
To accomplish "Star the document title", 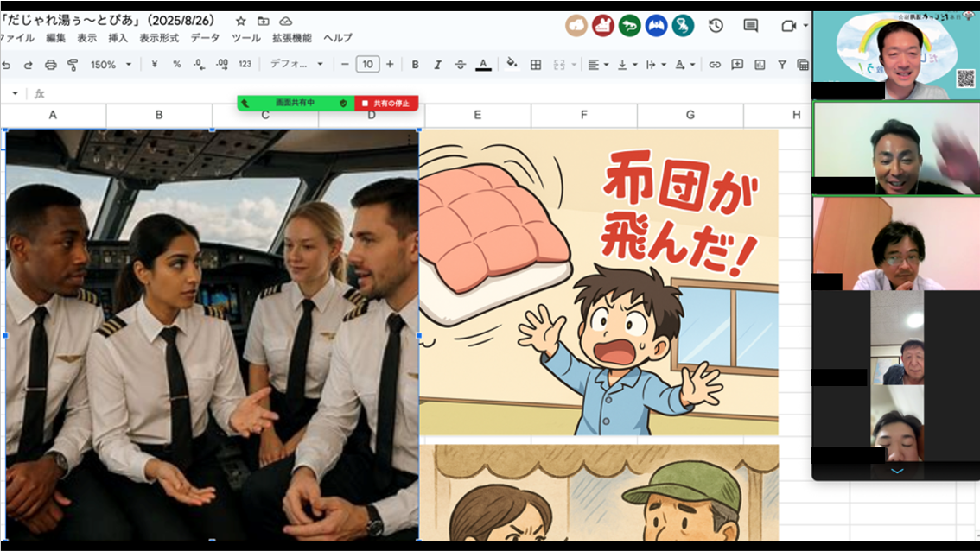I will [x=240, y=22].
